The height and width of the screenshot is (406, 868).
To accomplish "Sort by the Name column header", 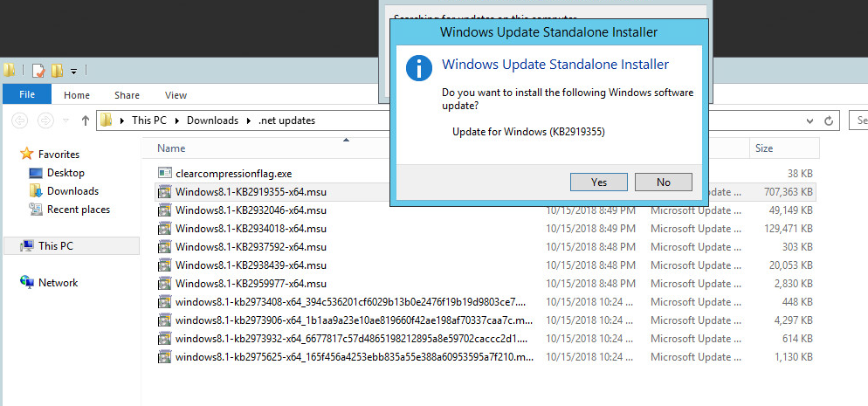I will (x=171, y=148).
